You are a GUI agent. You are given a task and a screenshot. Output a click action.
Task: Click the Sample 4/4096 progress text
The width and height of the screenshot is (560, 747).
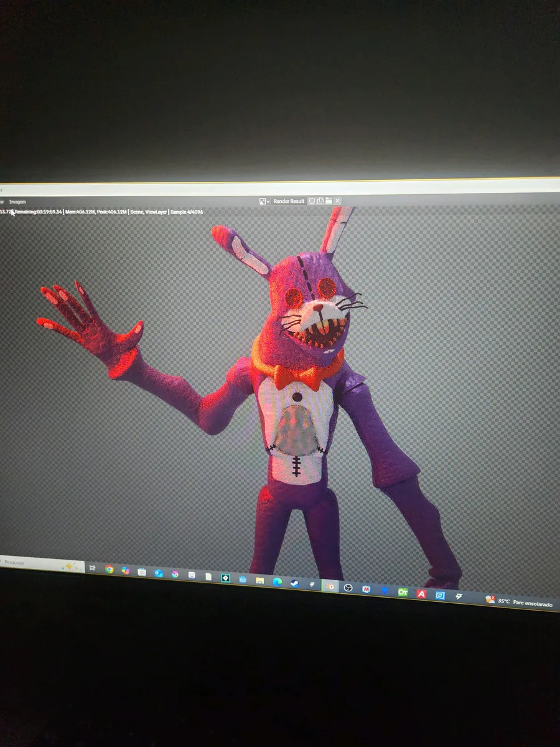(x=187, y=212)
